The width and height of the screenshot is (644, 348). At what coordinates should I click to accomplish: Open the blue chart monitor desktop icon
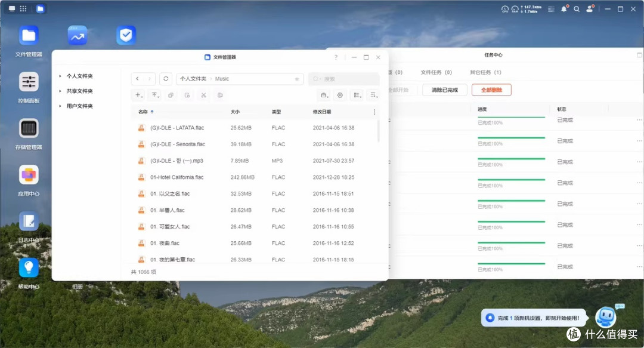click(x=77, y=36)
